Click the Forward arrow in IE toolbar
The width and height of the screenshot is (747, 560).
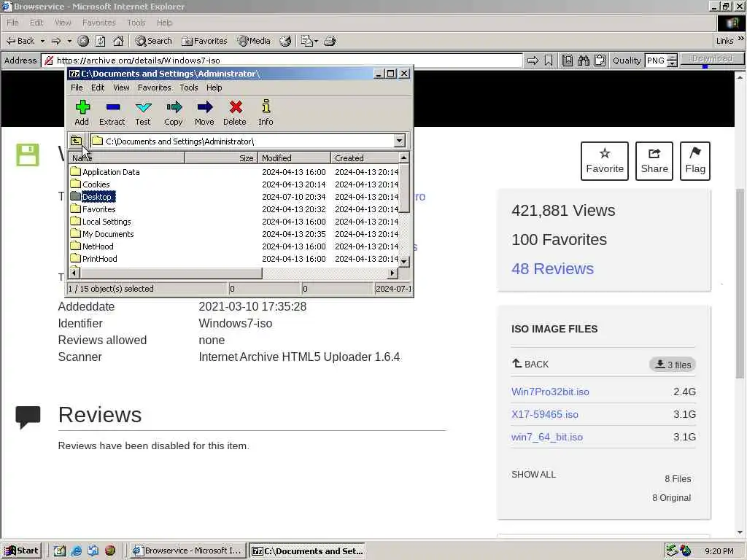[56, 41]
